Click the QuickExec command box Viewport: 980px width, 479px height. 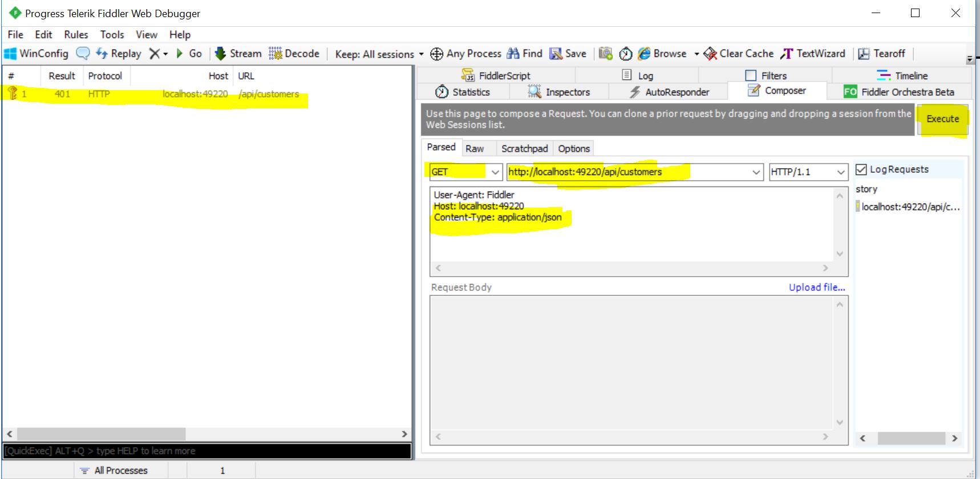206,451
